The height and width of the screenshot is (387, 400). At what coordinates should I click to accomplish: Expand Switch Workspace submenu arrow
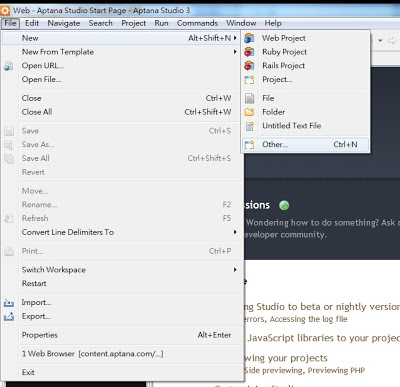pos(235,270)
